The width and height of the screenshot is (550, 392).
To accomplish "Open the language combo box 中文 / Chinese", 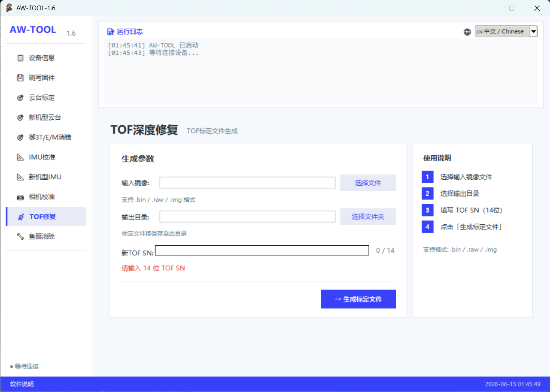I will (506, 31).
